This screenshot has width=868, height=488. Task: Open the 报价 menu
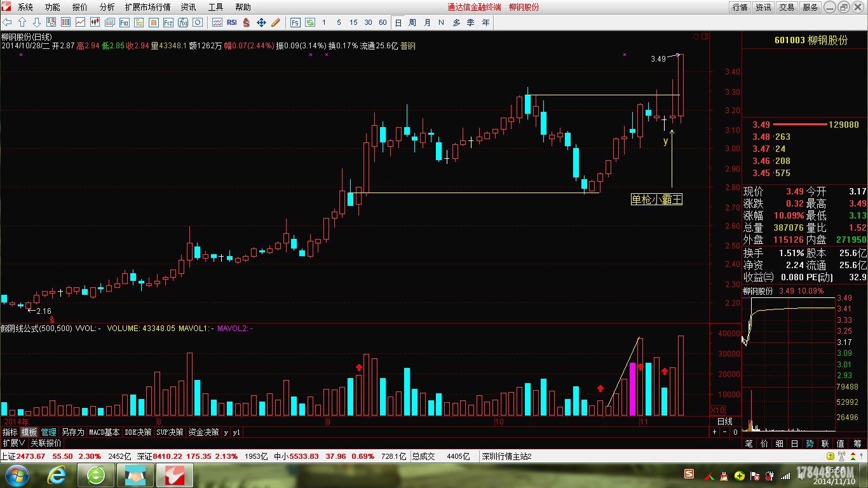[80, 7]
